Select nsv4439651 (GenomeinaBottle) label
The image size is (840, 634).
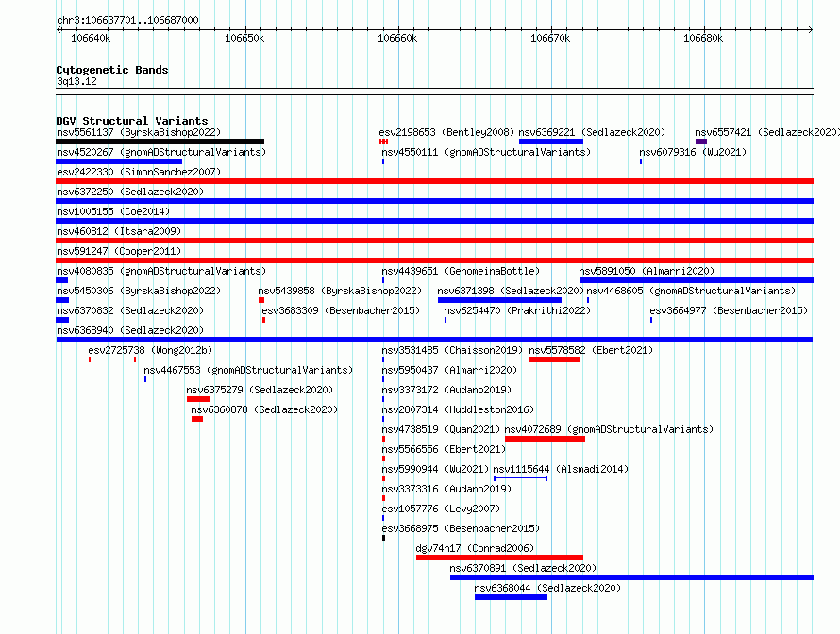[x=461, y=271]
